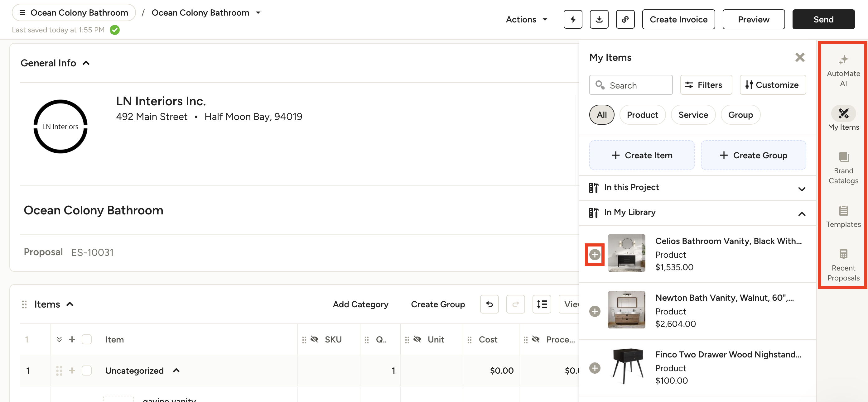Collapse the General Info section
This screenshot has height=402, width=868.
pos(86,63)
